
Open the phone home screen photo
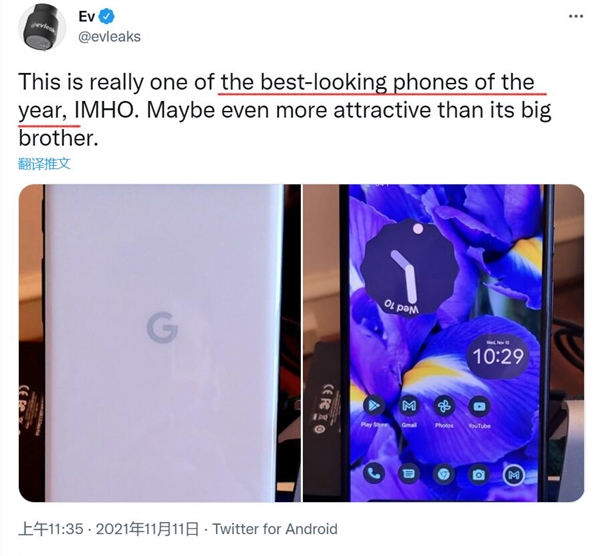[x=443, y=343]
